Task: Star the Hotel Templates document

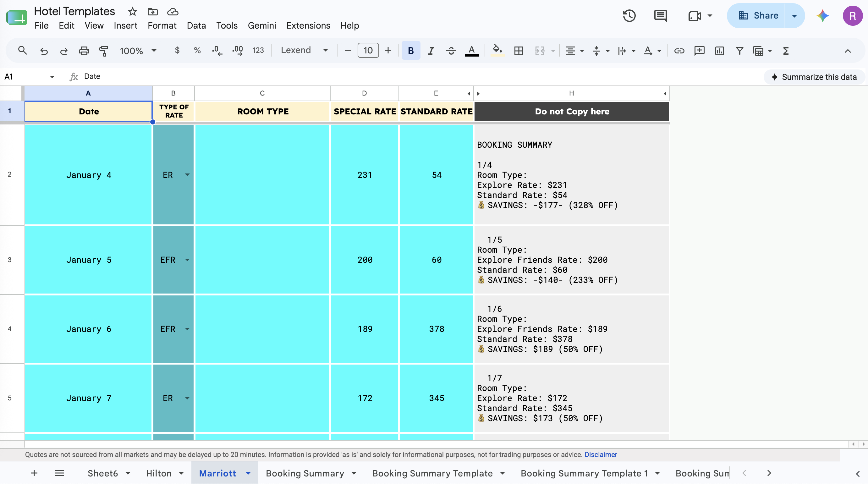Action: click(x=133, y=12)
